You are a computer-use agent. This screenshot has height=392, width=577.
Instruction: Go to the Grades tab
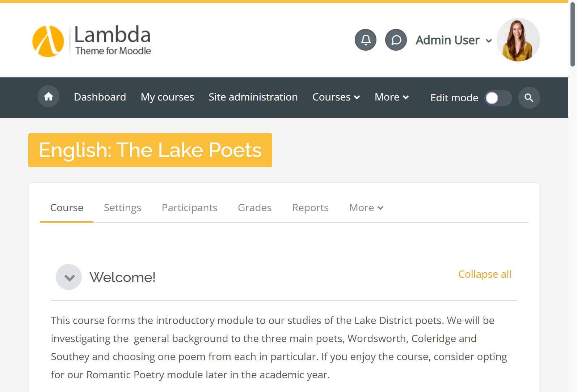click(x=254, y=208)
